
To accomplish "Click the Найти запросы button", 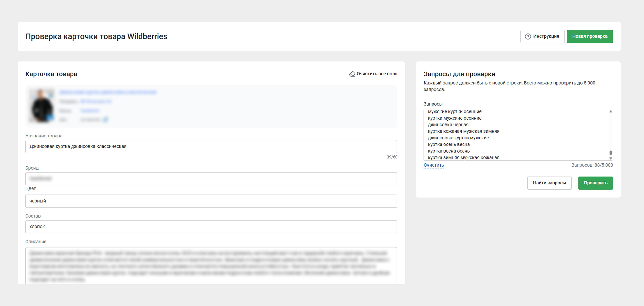I will 549,183.
